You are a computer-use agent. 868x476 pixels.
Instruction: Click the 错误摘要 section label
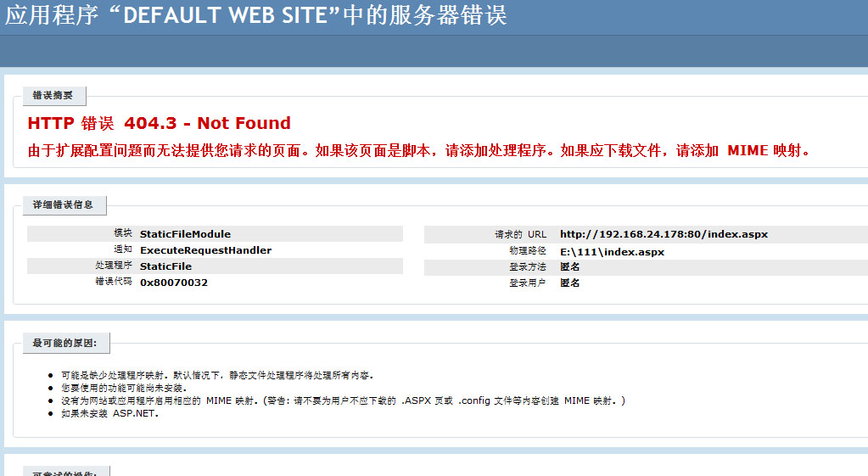tap(53, 95)
